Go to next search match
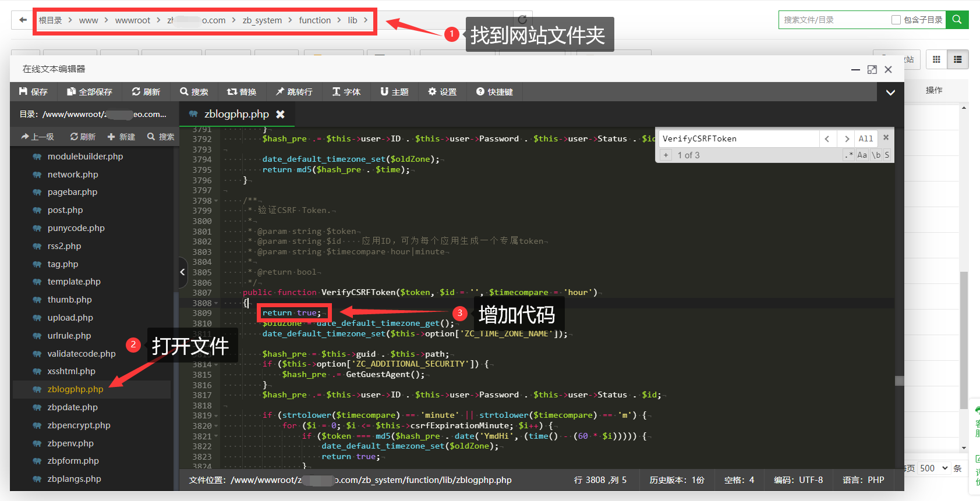The width and height of the screenshot is (980, 501). coord(847,138)
